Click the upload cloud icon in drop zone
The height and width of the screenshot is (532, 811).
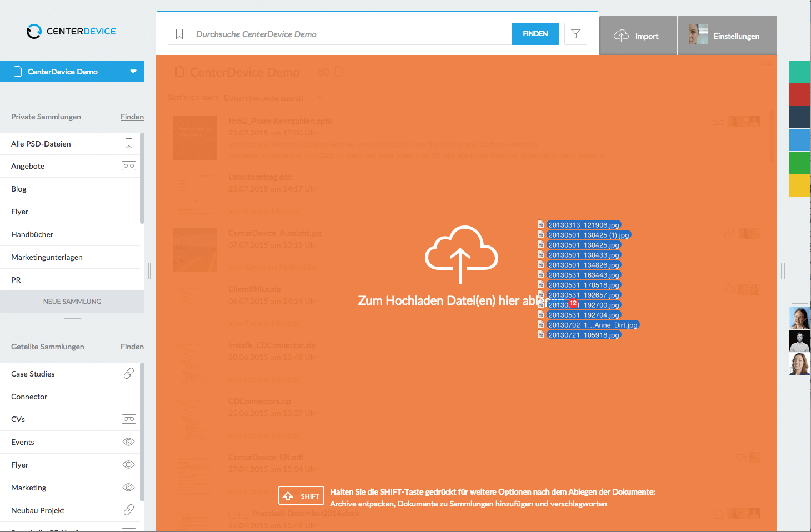click(461, 254)
